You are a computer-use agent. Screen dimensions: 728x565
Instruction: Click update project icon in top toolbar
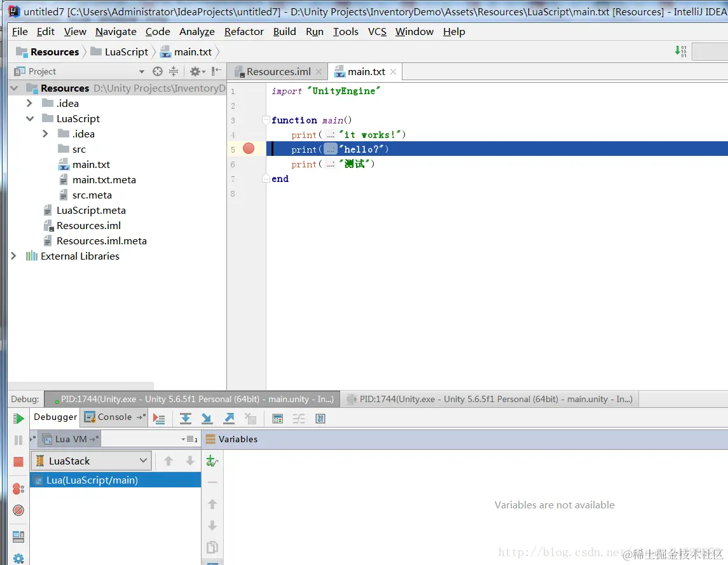pos(680,51)
